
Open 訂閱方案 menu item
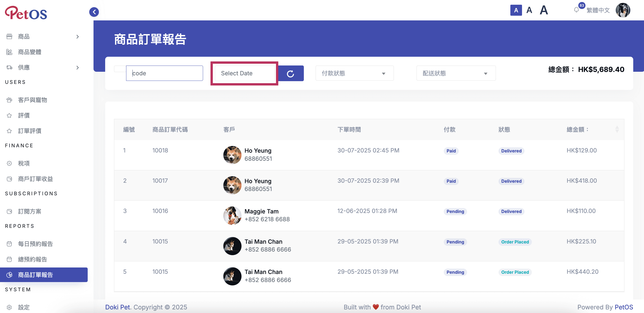[x=30, y=211]
